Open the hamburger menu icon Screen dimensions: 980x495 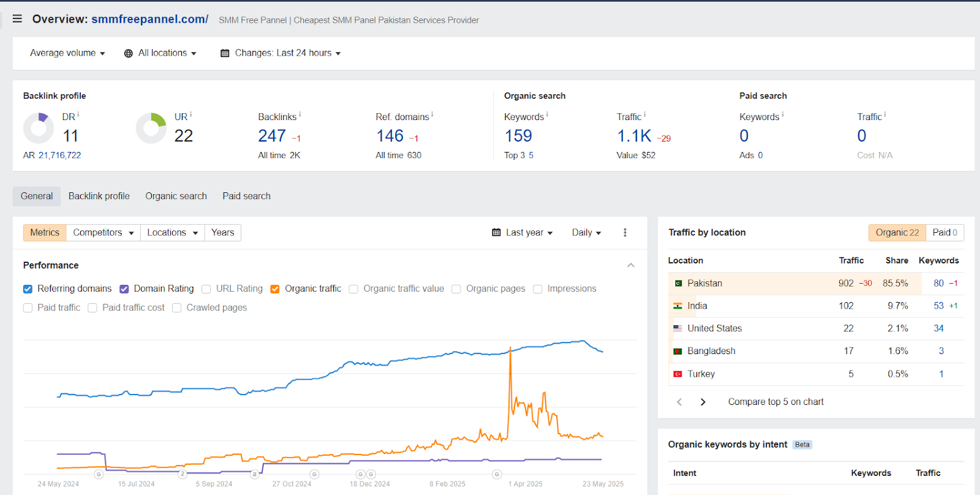click(17, 19)
